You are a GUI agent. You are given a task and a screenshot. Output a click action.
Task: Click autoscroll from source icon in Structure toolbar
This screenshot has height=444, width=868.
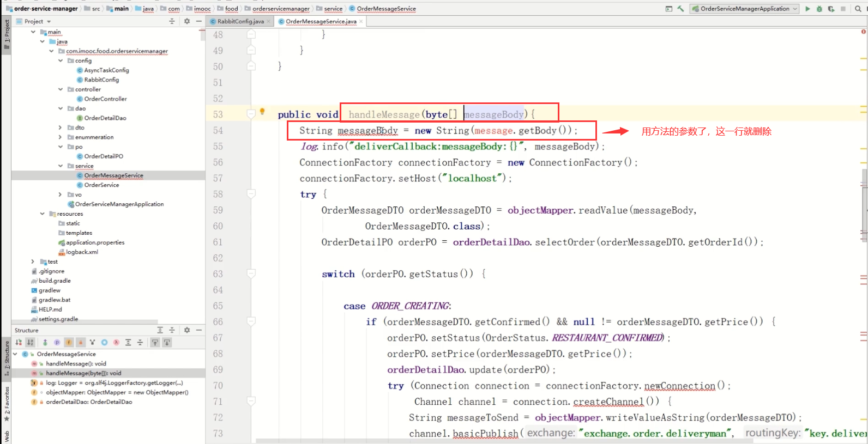tap(167, 342)
